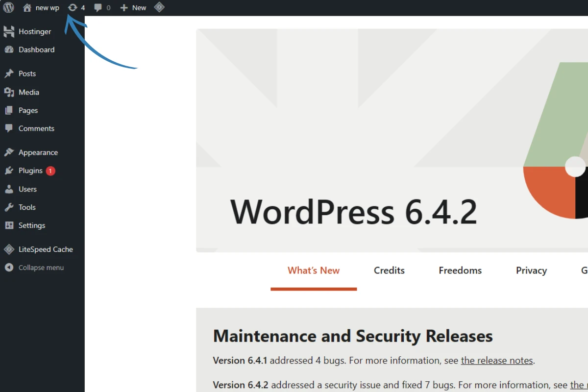Viewport: 588px width, 392px height.
Task: Open the Posts menu label
Action: pos(27,73)
